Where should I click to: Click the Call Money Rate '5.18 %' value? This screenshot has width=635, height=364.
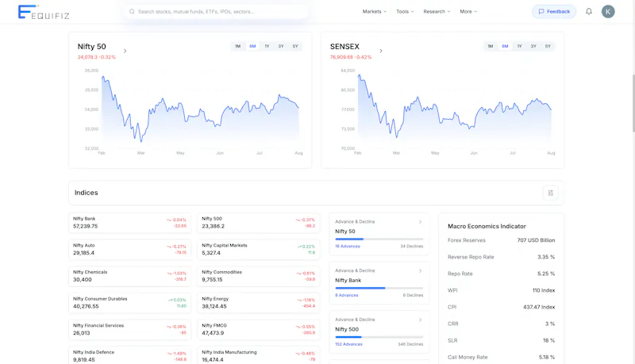pyautogui.click(x=547, y=357)
